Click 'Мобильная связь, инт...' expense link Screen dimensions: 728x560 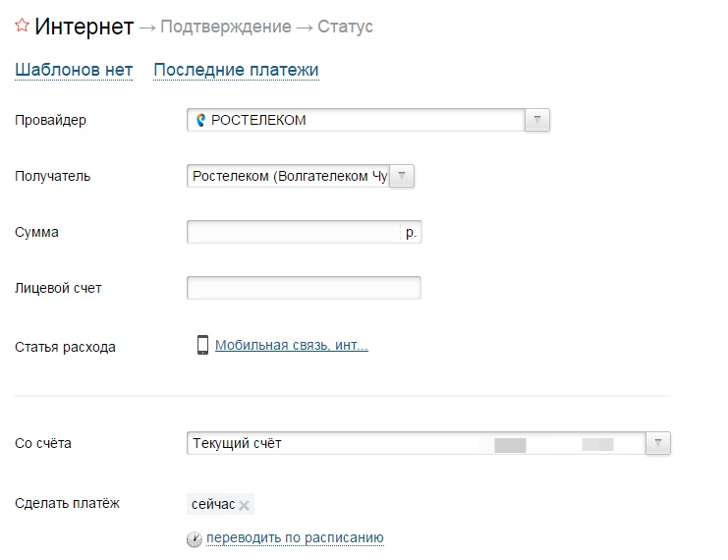coord(291,345)
